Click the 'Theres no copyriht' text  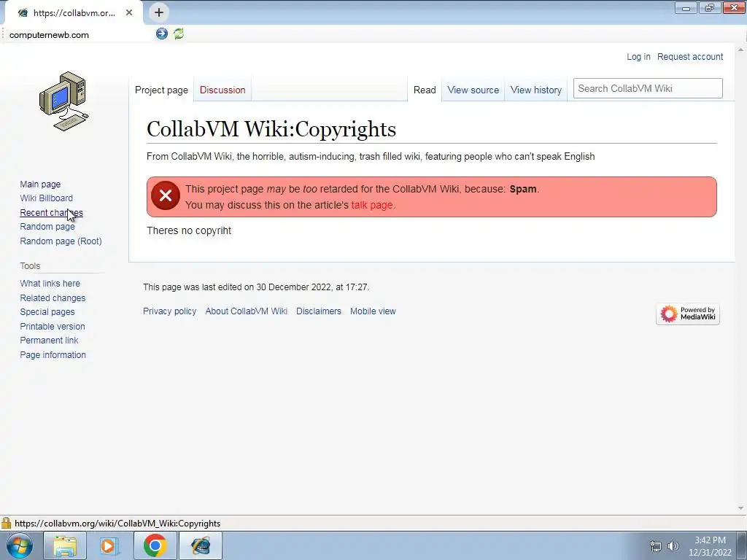[x=189, y=231]
